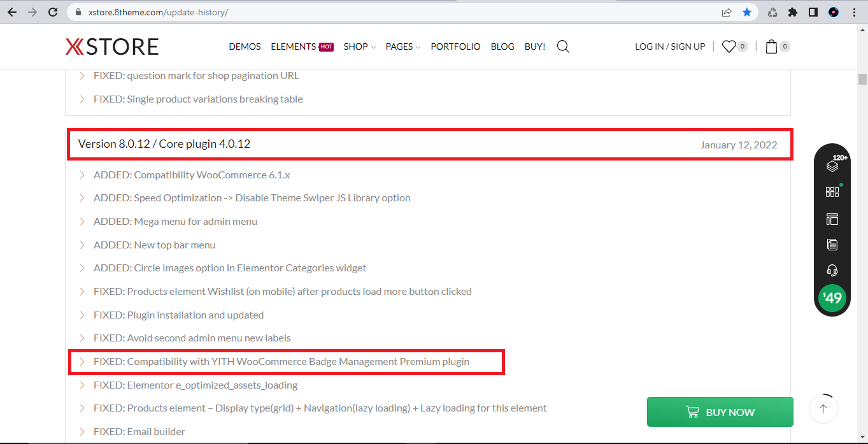Open the PORTFOLIO menu item
This screenshot has height=444, width=868.
455,47
